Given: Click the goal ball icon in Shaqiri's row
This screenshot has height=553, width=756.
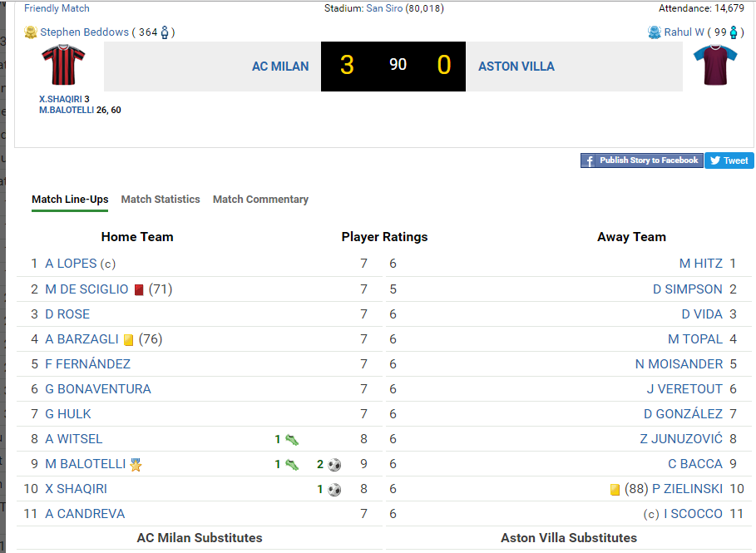Looking at the screenshot, I should click(x=334, y=490).
